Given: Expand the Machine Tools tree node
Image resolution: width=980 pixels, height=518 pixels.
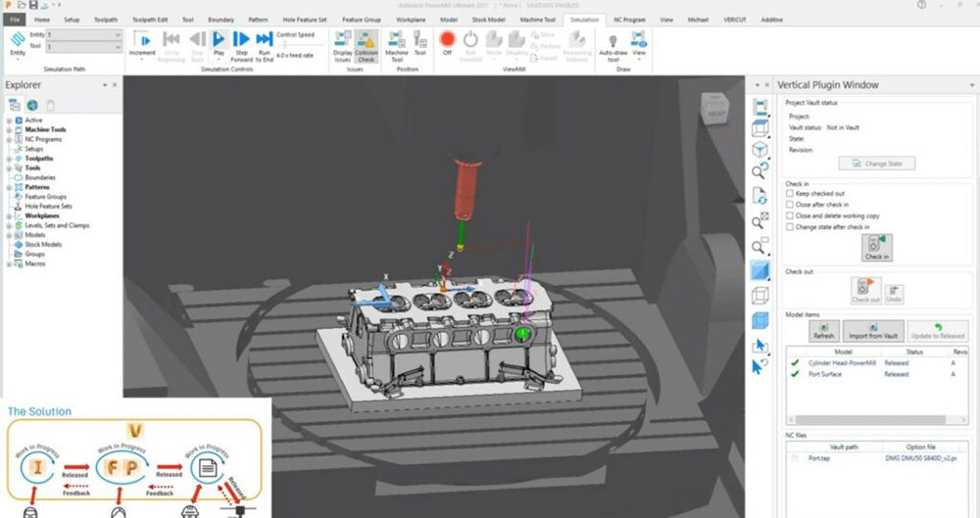Looking at the screenshot, I should [9, 130].
